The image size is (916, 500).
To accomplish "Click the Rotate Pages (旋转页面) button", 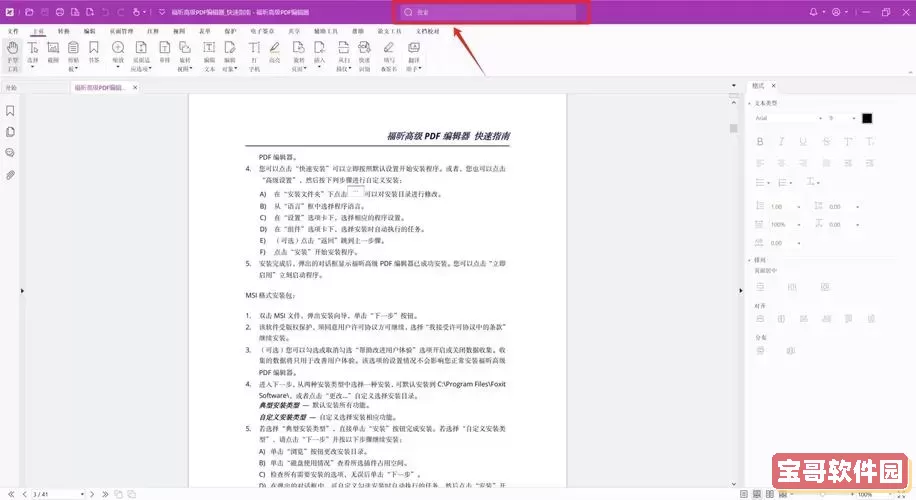I will click(299, 56).
